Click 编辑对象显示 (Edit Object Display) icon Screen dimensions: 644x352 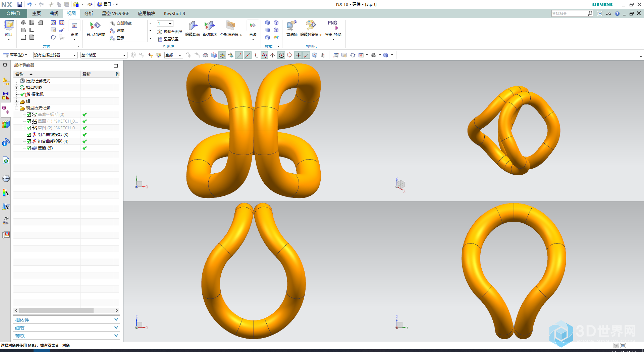(x=311, y=26)
